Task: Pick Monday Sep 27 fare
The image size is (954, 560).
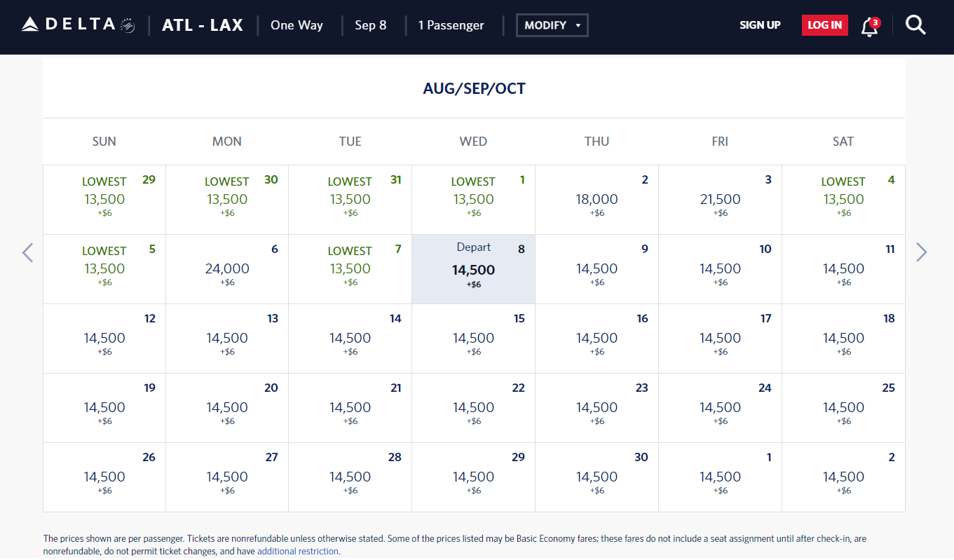Action: [227, 477]
